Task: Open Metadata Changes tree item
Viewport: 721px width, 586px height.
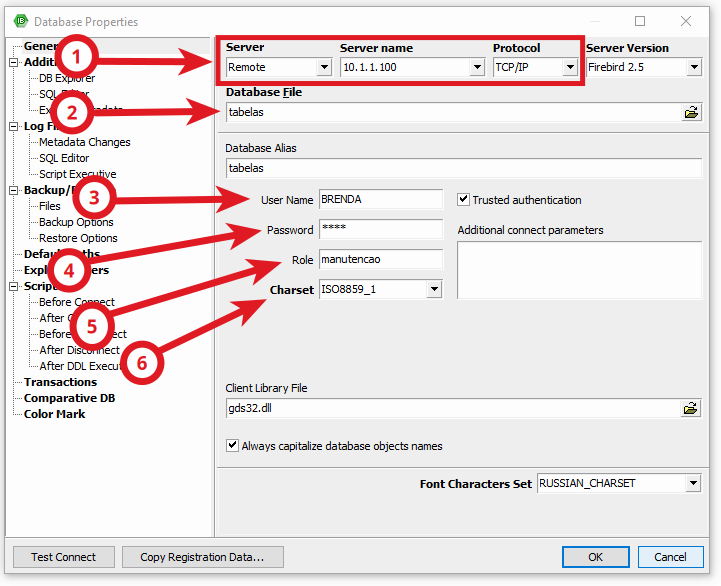Action: 84,142
